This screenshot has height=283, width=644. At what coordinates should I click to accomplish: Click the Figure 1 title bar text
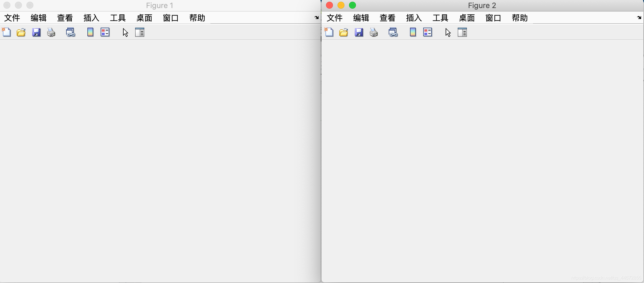coord(160,5)
